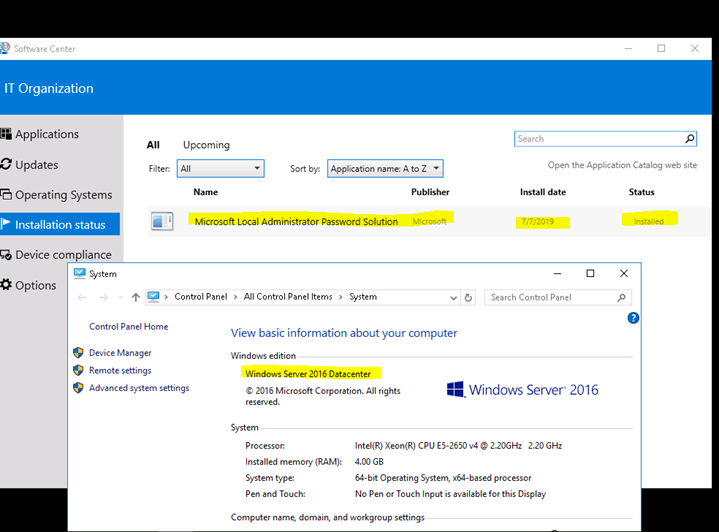Expand chevron after All Control Panel Items
Screen dimensions: 719x532
coord(341,297)
